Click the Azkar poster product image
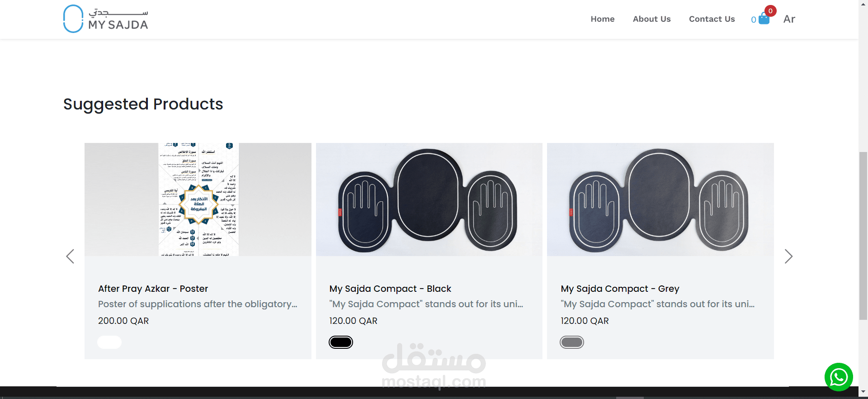The width and height of the screenshot is (868, 399). [x=198, y=199]
